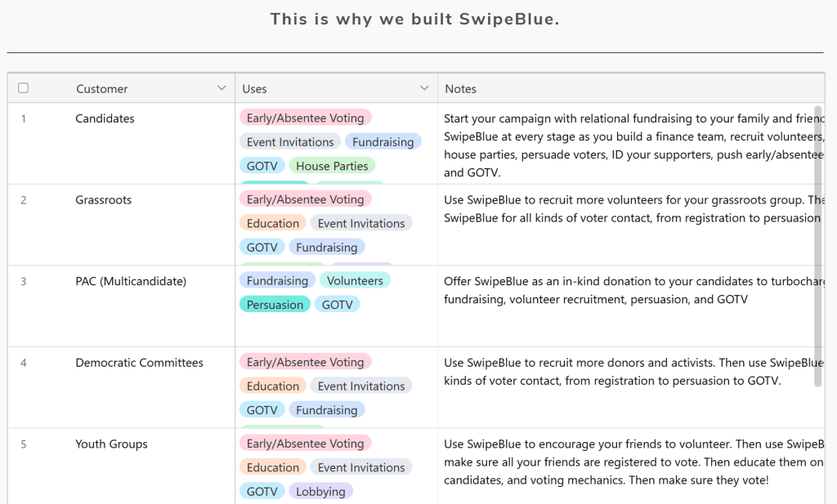Click row number 2
Image resolution: width=837 pixels, height=504 pixels.
(x=24, y=200)
